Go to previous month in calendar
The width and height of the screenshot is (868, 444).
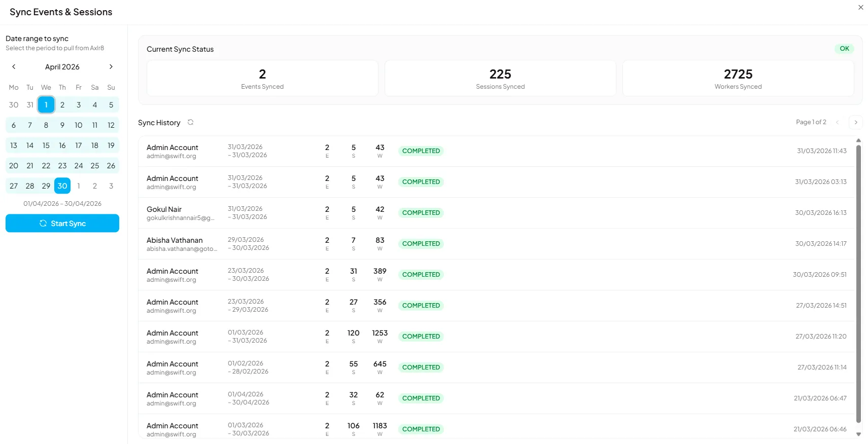(14, 67)
